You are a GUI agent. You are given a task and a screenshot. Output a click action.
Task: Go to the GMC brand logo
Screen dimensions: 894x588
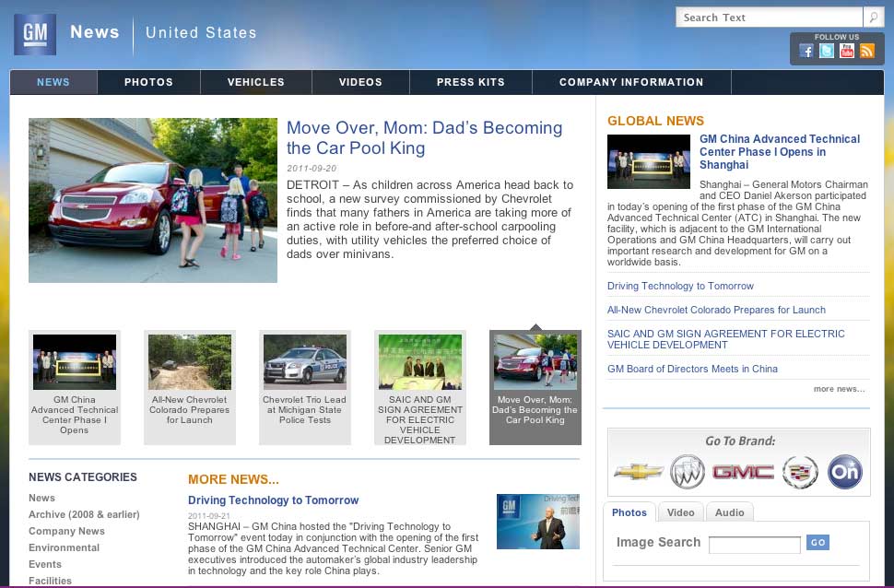744,472
